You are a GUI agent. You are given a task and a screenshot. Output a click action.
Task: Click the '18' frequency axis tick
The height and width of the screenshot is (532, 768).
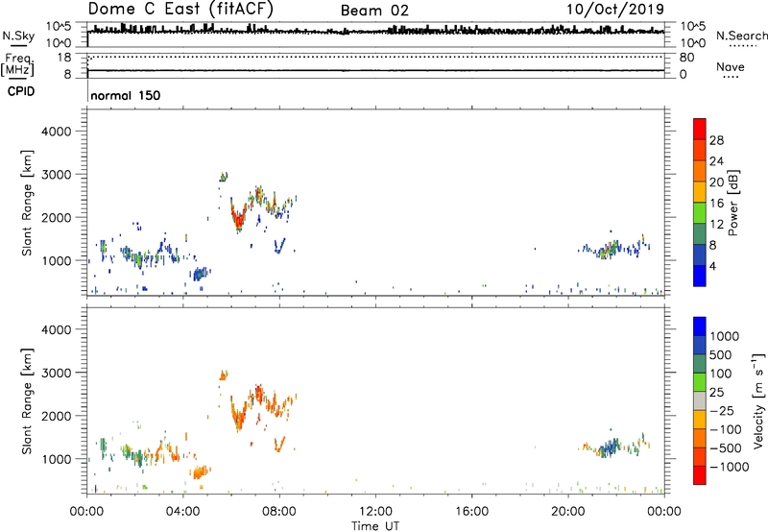tap(64, 58)
